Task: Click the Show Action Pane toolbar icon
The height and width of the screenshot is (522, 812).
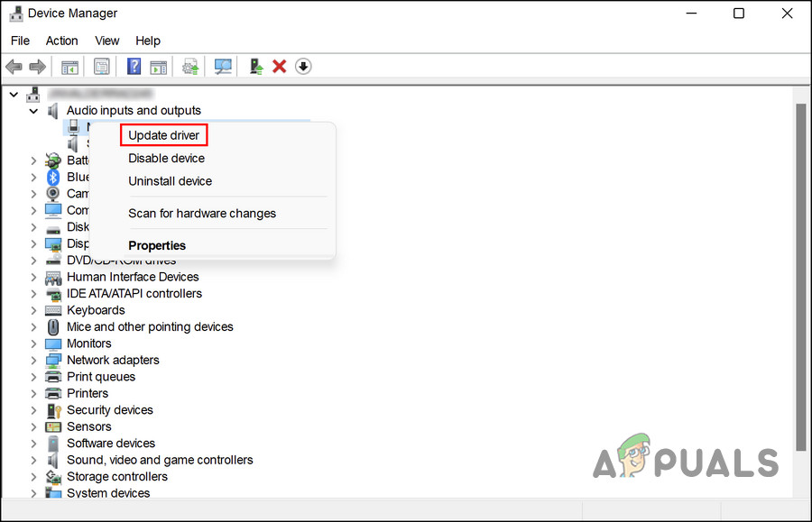Action: tap(159, 66)
